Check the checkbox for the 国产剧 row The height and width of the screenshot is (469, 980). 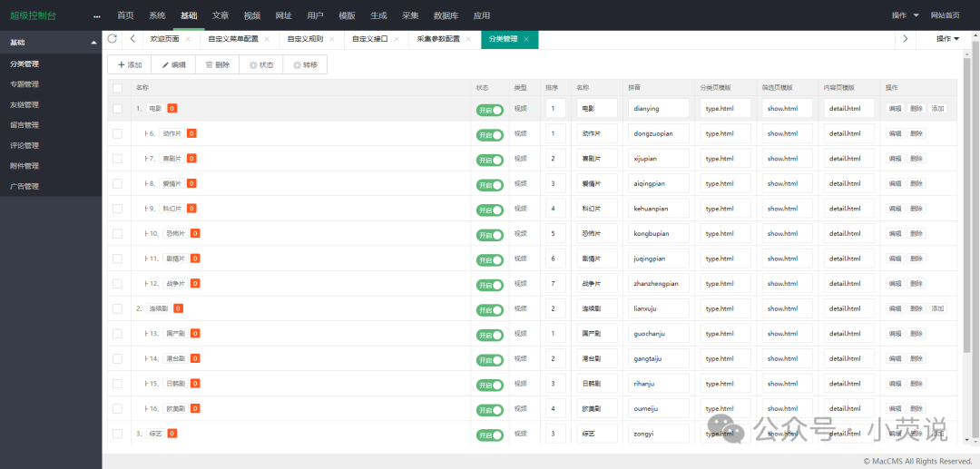(117, 334)
